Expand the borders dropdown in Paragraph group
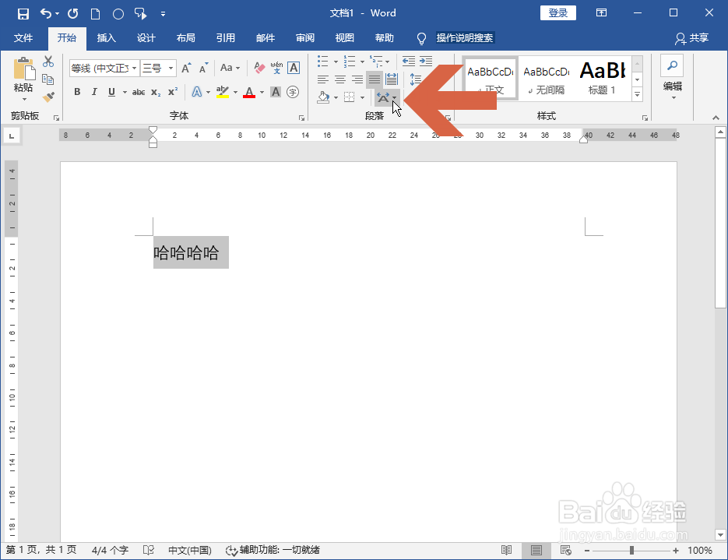The height and width of the screenshot is (560, 728). coord(362,97)
